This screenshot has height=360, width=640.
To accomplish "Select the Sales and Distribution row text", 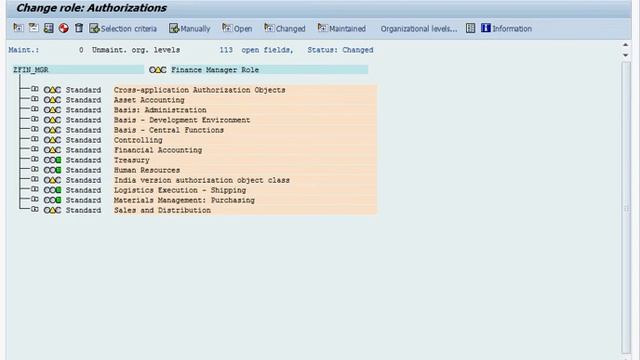I will click(x=162, y=210).
